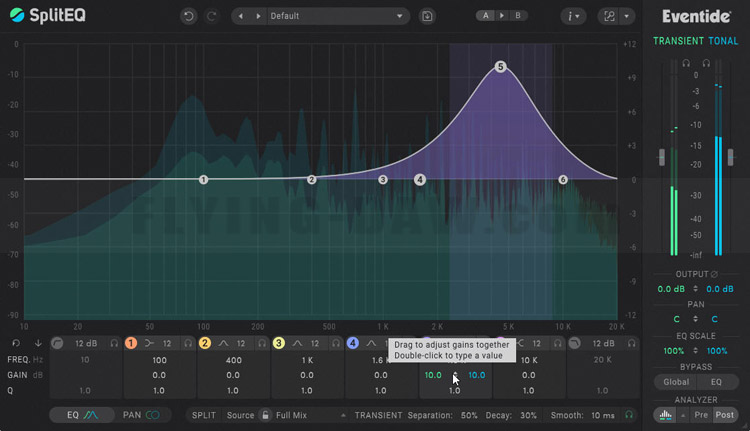Toggle band 2 with the yellow-orange button
Image resolution: width=750 pixels, height=431 pixels.
(205, 343)
